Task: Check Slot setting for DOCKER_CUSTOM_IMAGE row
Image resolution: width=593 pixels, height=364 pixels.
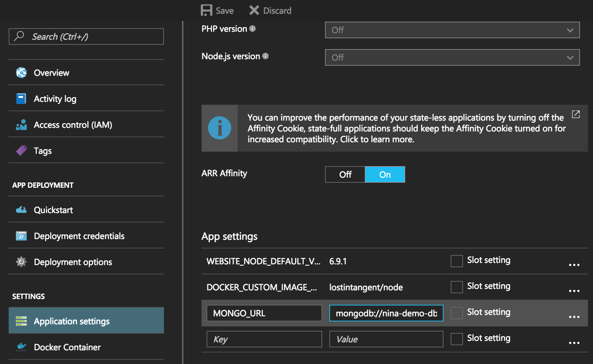Action: click(456, 287)
